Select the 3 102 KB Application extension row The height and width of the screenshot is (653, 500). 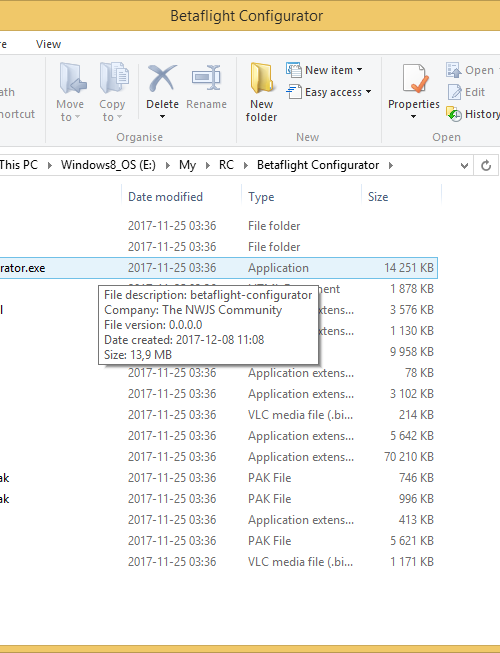(219, 394)
